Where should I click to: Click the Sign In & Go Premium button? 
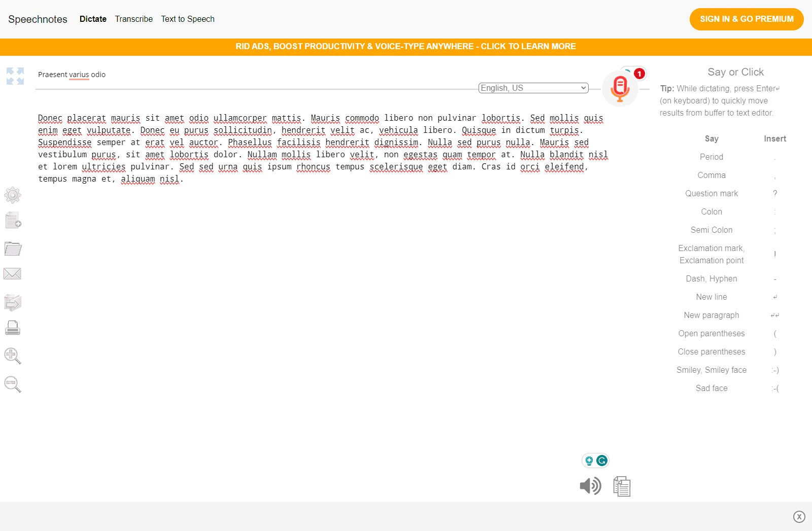coord(747,19)
